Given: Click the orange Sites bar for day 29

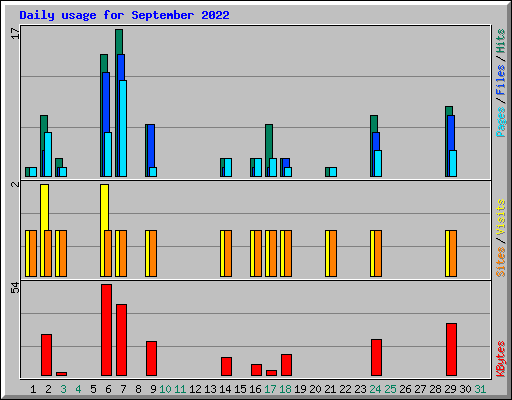Looking at the screenshot, I should 453,253.
